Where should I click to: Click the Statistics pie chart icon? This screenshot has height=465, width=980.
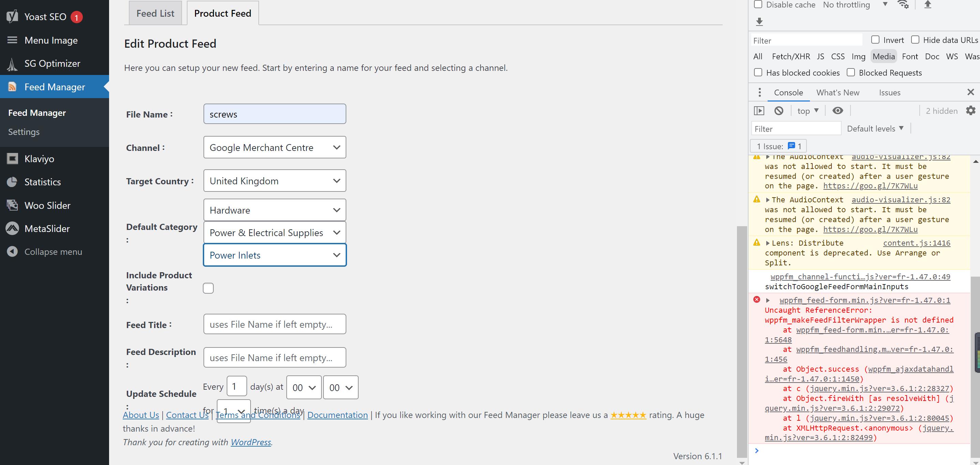[x=12, y=182]
